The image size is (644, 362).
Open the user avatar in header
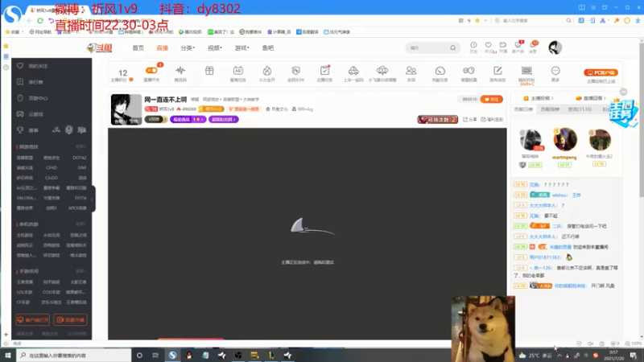(555, 47)
